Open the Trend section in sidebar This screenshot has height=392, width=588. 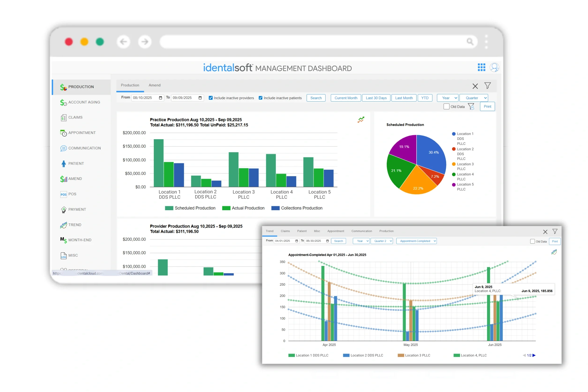pos(75,225)
